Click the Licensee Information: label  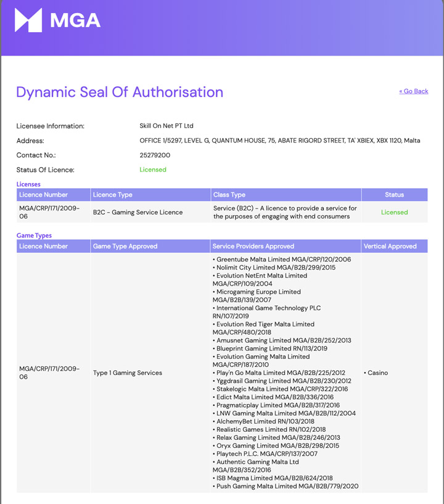(51, 126)
